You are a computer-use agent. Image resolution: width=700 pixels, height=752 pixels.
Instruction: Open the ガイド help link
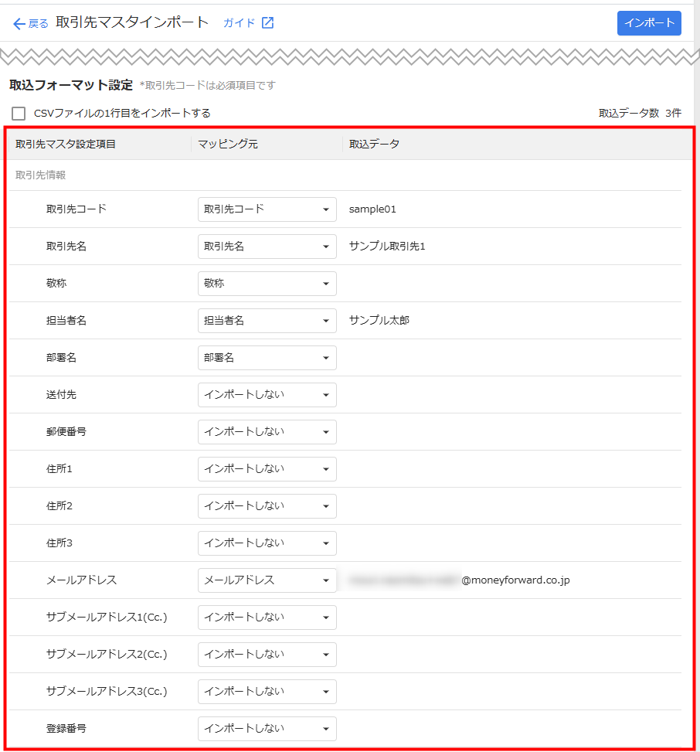click(x=239, y=23)
